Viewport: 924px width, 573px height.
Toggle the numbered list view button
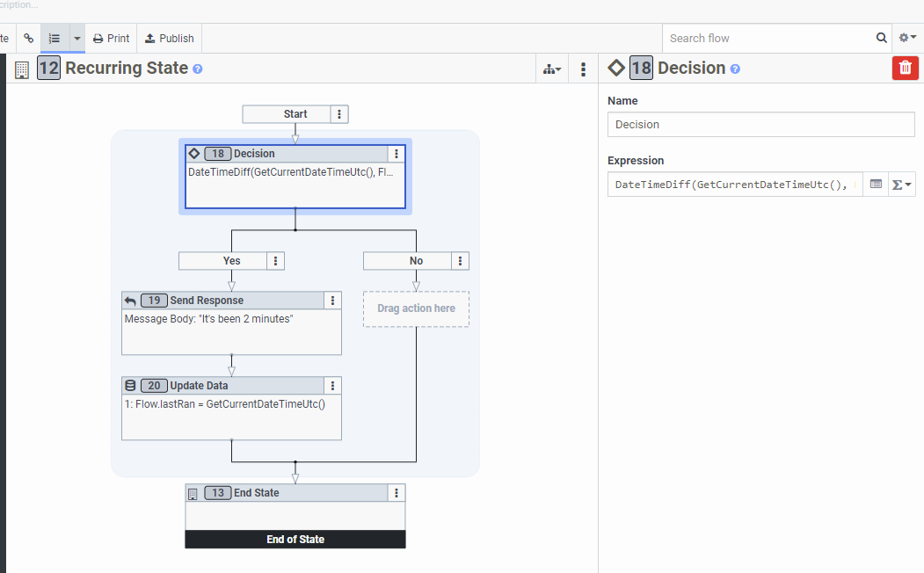55,39
